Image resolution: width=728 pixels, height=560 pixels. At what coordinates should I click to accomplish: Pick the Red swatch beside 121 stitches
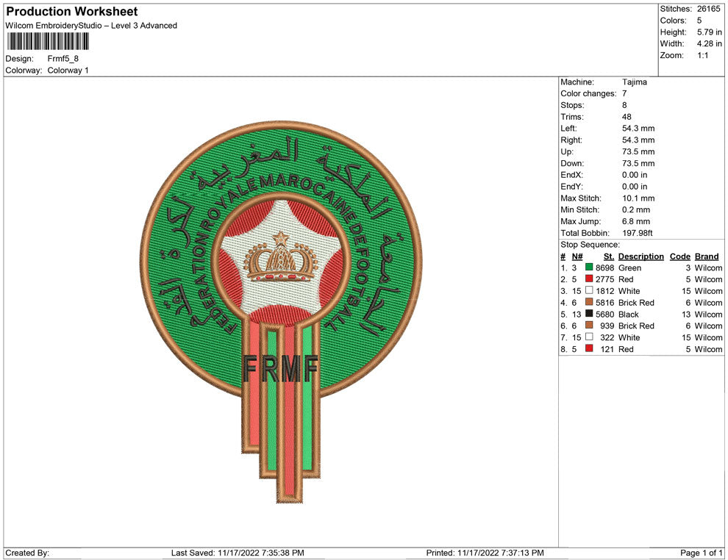click(x=589, y=348)
